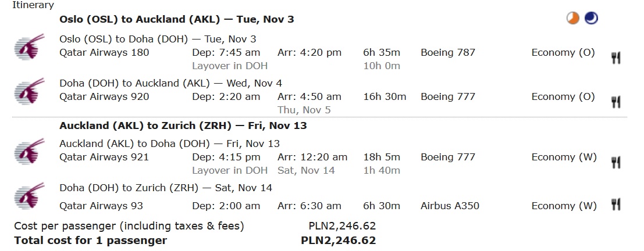
Task: Click Qatar Airways logo for flight 180
Action: (30, 47)
